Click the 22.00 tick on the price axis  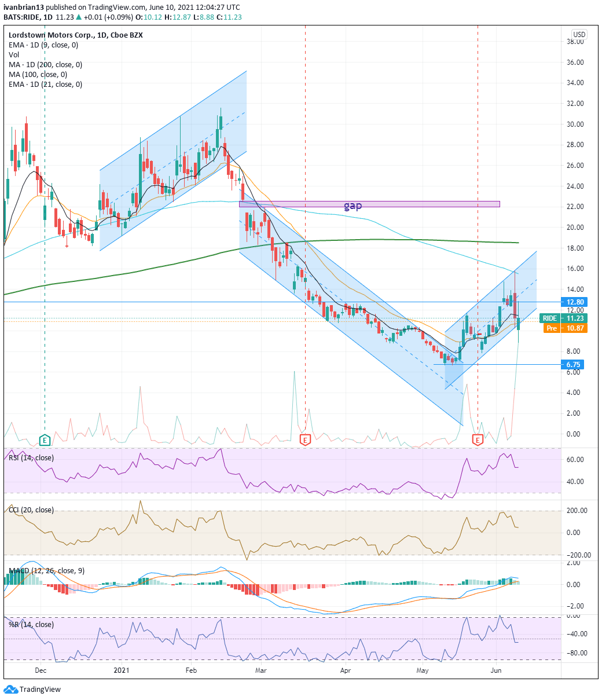(575, 207)
